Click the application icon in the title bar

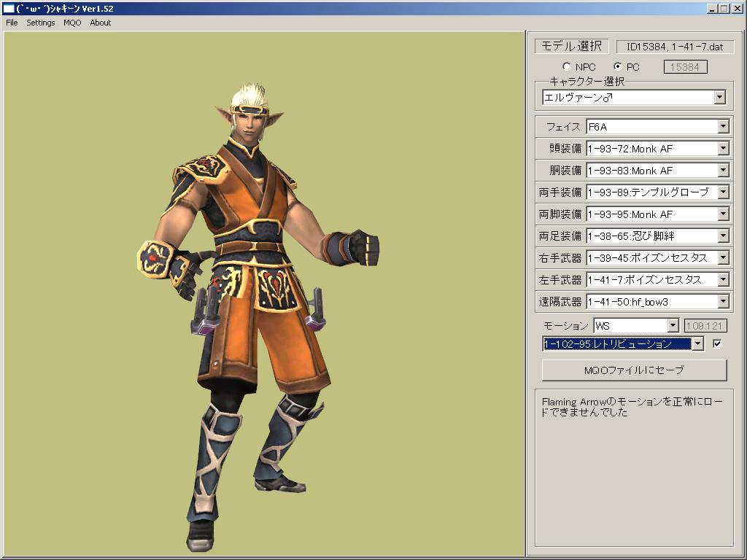(8, 8)
